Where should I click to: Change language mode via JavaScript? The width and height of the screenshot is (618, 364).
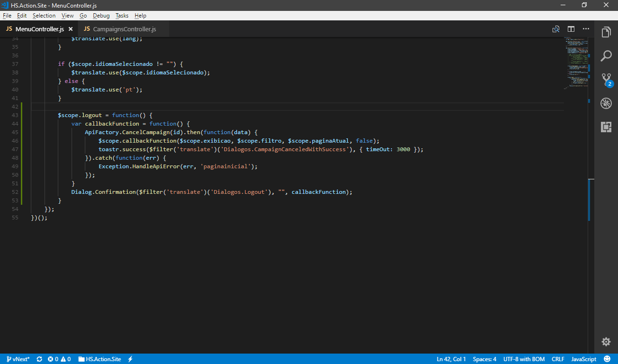point(584,359)
